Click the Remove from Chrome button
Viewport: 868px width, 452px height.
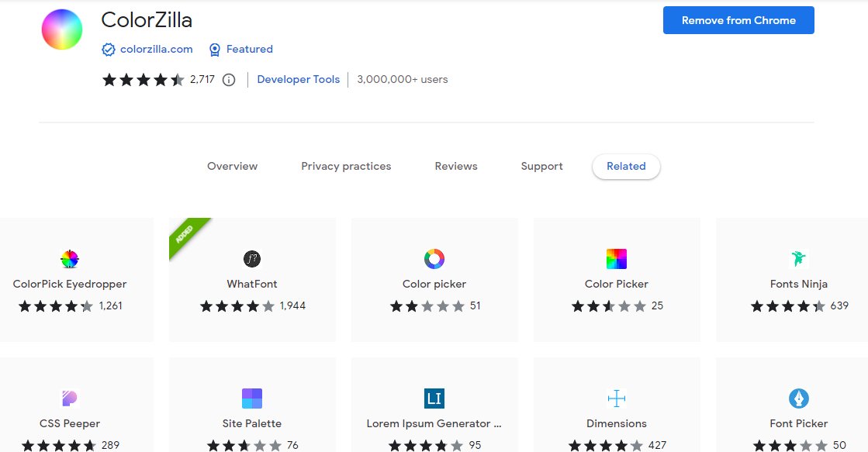tap(738, 20)
